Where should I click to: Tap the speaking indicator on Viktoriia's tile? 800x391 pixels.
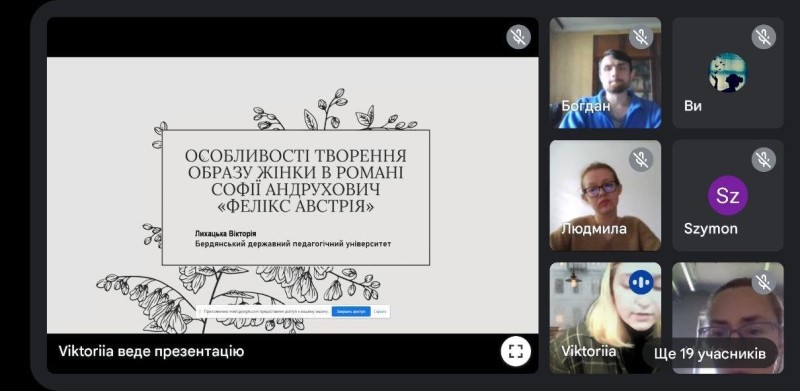point(641,282)
